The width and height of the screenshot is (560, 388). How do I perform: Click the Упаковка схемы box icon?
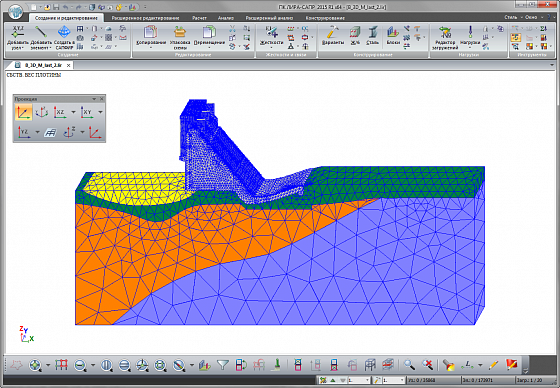tap(180, 33)
